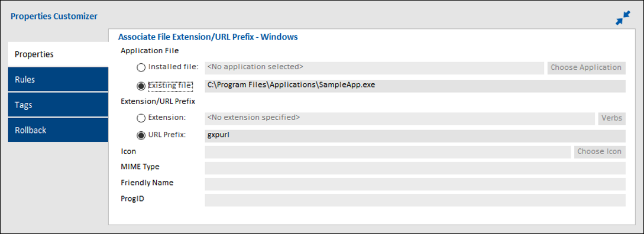644x234 pixels.
Task: Open the Properties tab
Action: [x=58, y=54]
